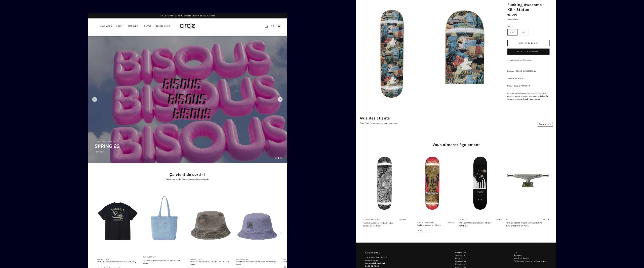The image size is (644, 268).
Task: Choose the first slideshow pagination dot
Action: click(276, 158)
